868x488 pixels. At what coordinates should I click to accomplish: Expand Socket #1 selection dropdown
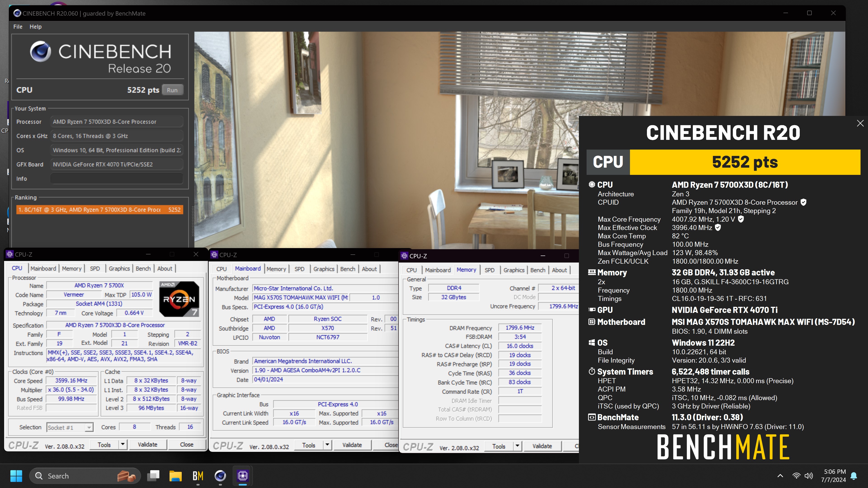click(89, 427)
